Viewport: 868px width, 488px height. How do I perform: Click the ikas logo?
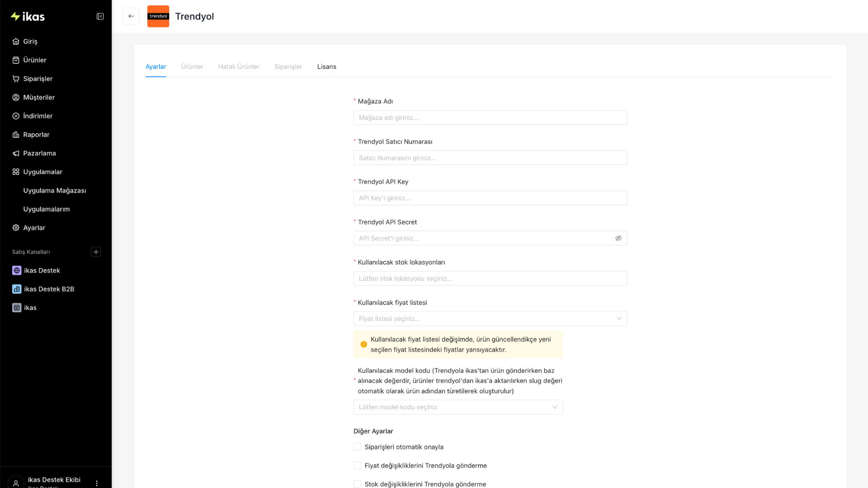point(28,17)
